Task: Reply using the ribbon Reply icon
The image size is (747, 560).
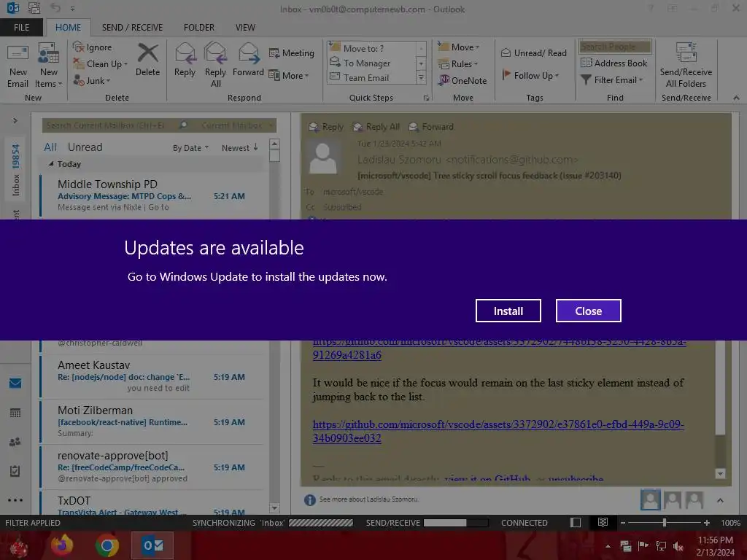Action: click(x=185, y=60)
